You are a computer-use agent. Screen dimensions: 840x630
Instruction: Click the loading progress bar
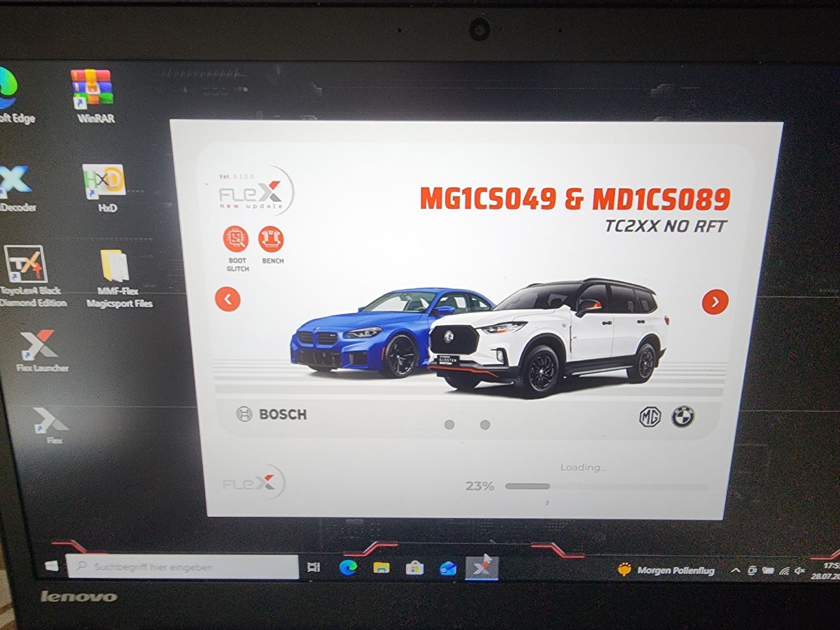click(607, 486)
